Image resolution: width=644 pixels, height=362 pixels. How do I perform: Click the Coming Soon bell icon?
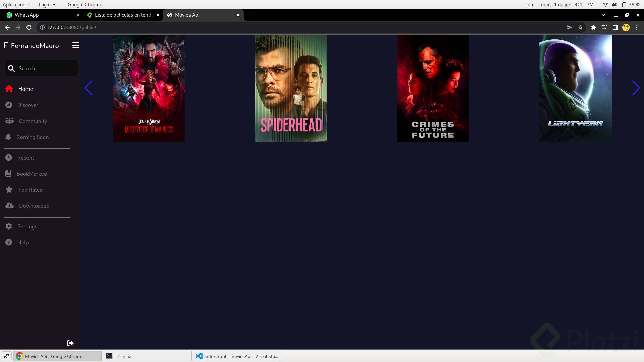point(8,137)
